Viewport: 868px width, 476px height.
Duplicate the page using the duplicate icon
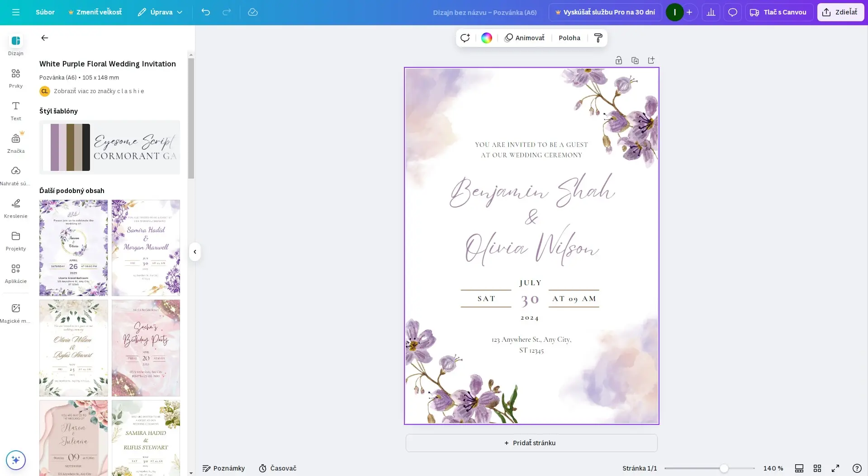coord(635,61)
